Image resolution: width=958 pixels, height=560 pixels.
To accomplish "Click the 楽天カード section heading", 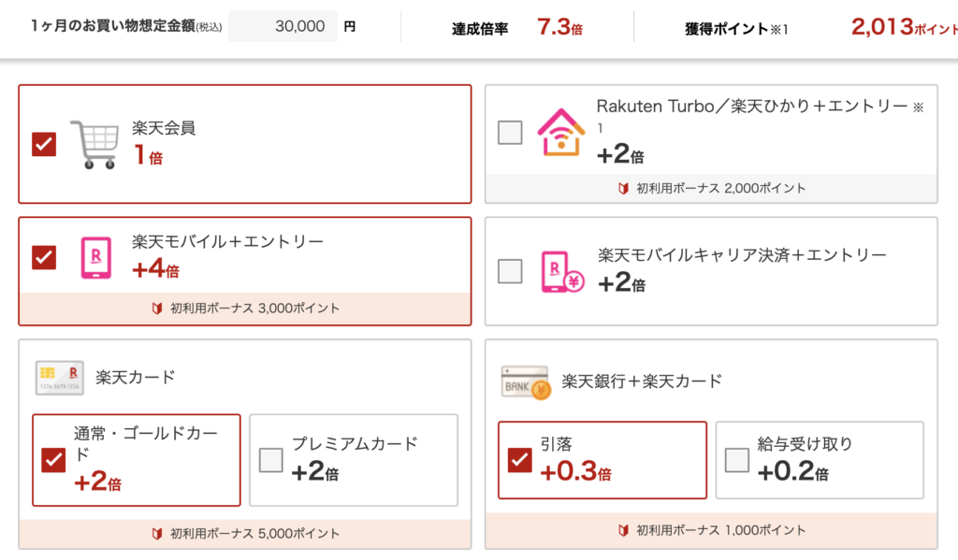I will (136, 378).
